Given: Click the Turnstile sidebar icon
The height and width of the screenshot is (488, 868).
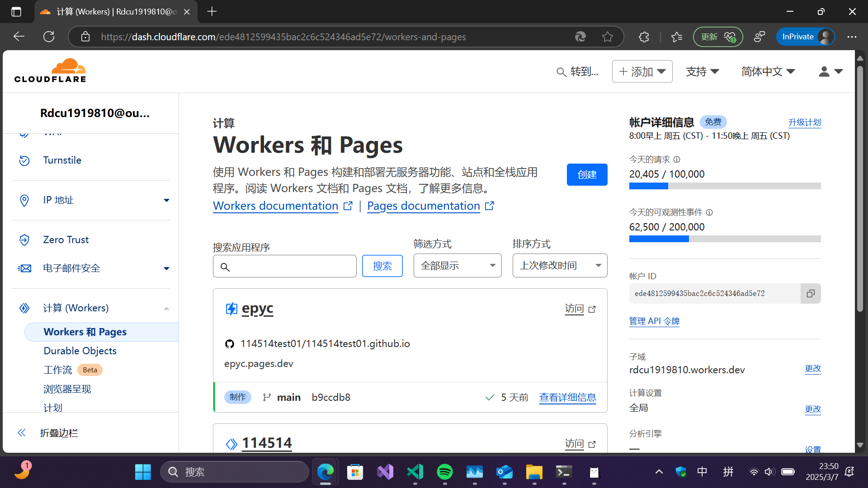Looking at the screenshot, I should (x=24, y=160).
